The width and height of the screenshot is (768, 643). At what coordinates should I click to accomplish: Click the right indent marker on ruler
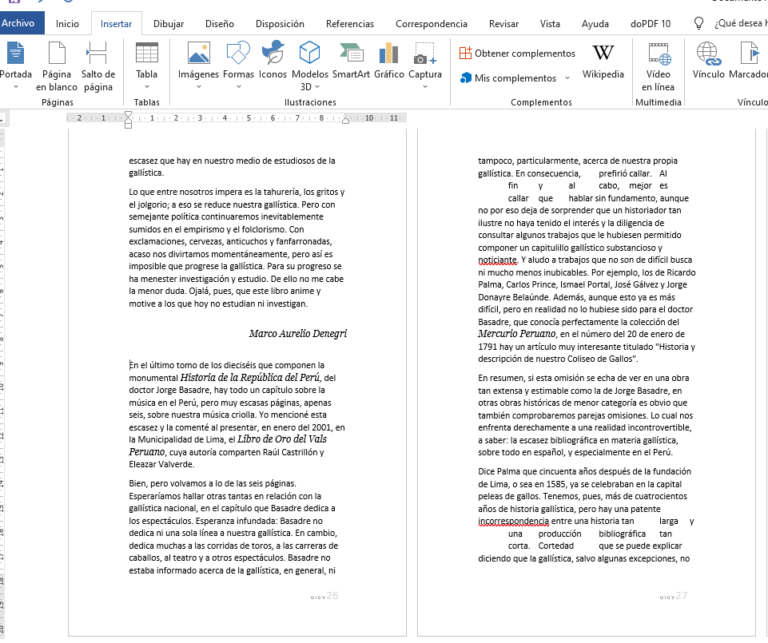click(345, 120)
